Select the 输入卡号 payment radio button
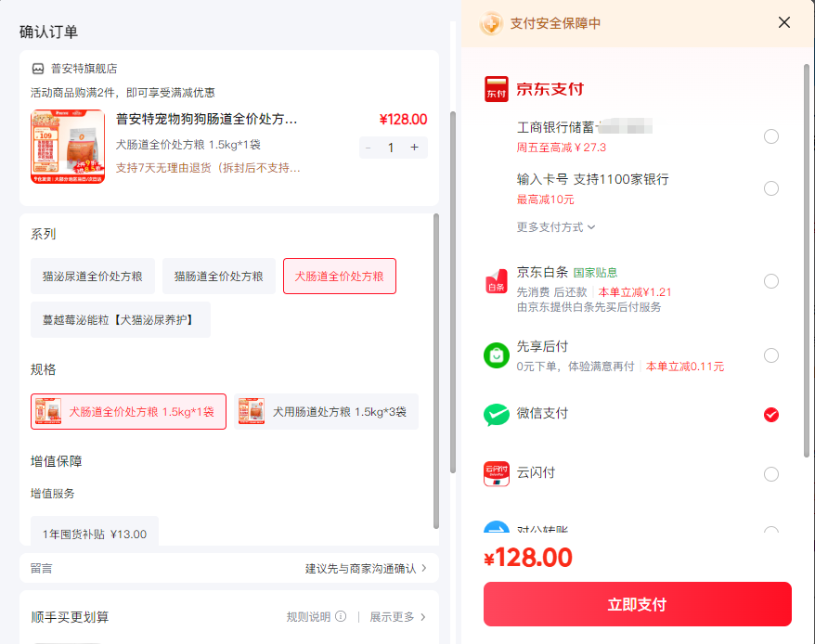 pos(771,188)
